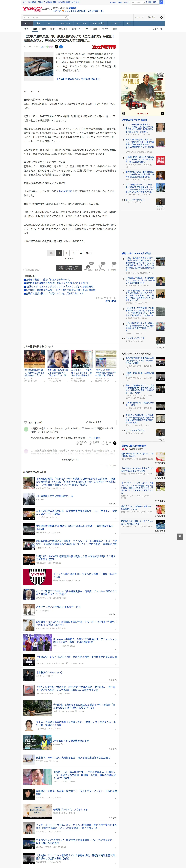
Task: Click the blue web search magnifier button
Action: coord(161,2)
